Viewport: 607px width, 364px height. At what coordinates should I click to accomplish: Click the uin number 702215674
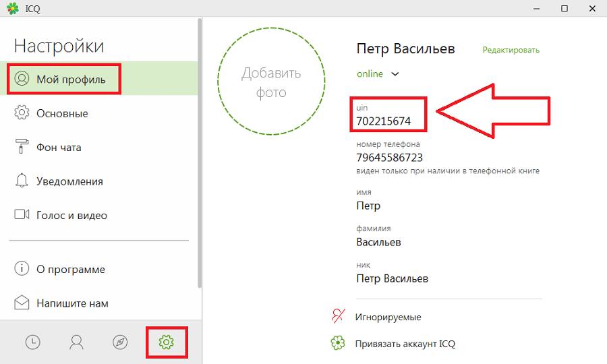[x=383, y=121]
